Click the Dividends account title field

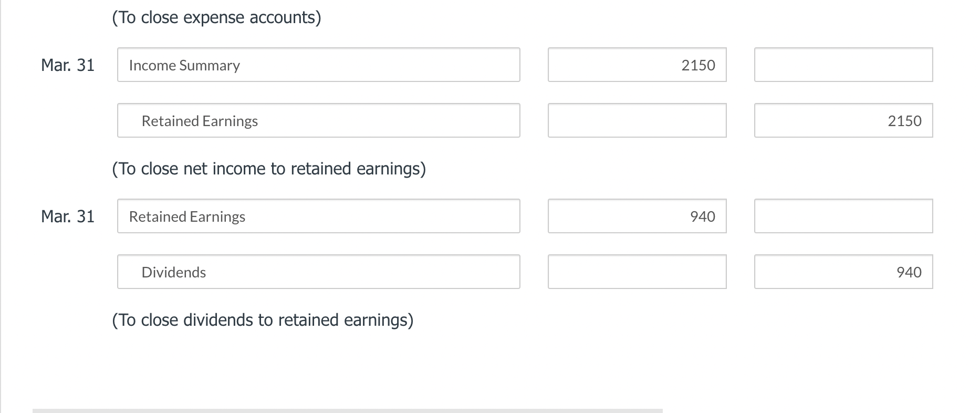pyautogui.click(x=318, y=272)
